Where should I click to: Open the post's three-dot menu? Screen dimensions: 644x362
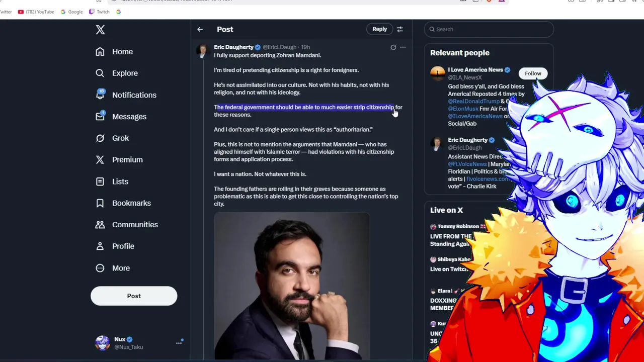click(x=403, y=47)
